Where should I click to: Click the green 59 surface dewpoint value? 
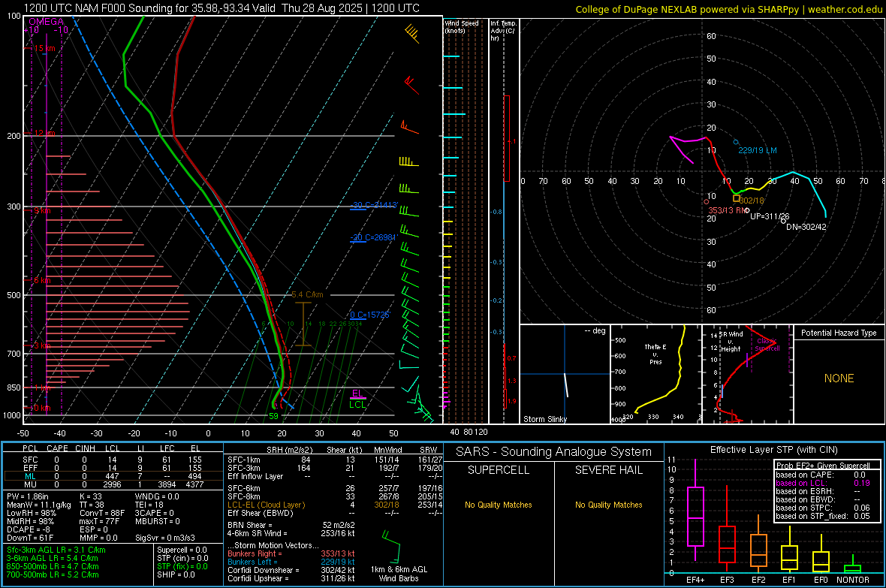(273, 416)
